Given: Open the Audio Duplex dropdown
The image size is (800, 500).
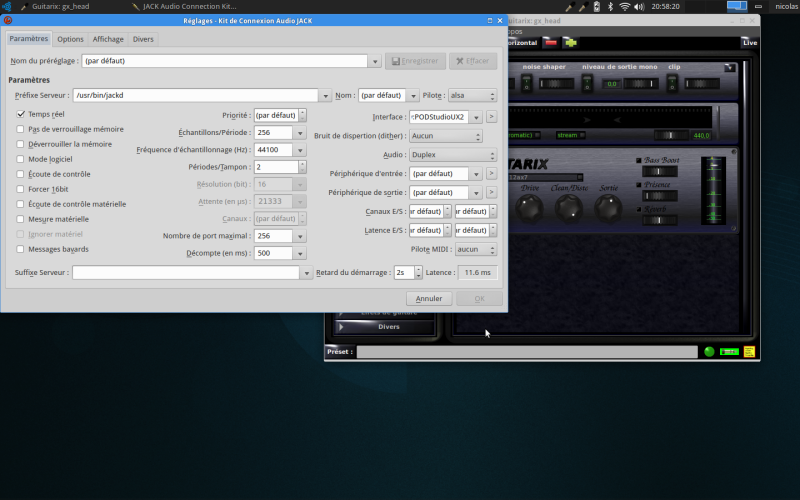Looking at the screenshot, I should (x=453, y=155).
